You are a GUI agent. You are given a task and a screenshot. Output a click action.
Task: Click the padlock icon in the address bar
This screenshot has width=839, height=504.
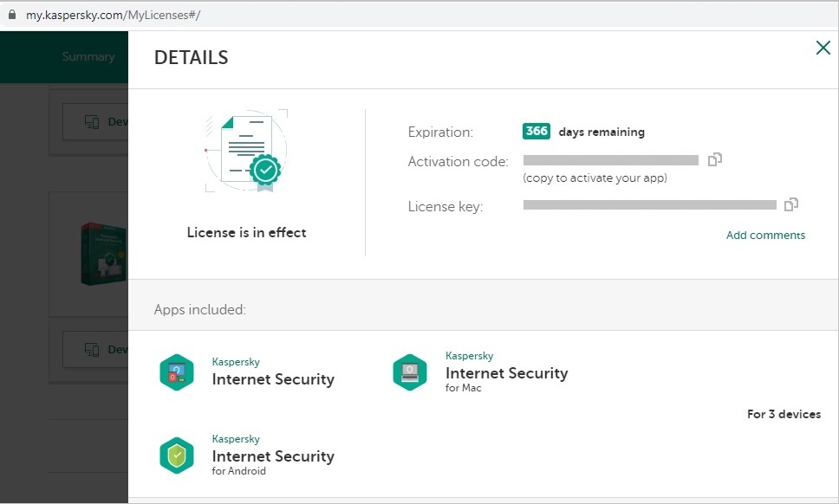[12, 16]
